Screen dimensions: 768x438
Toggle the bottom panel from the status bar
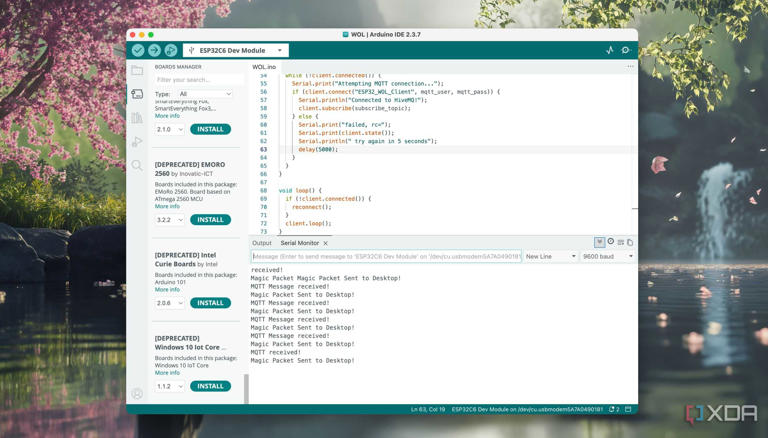click(x=628, y=409)
